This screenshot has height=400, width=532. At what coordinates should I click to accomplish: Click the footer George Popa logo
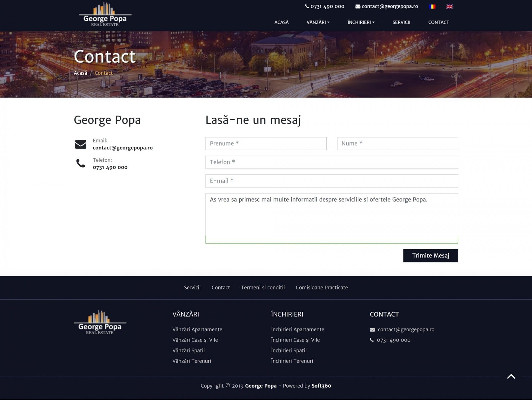point(100,322)
